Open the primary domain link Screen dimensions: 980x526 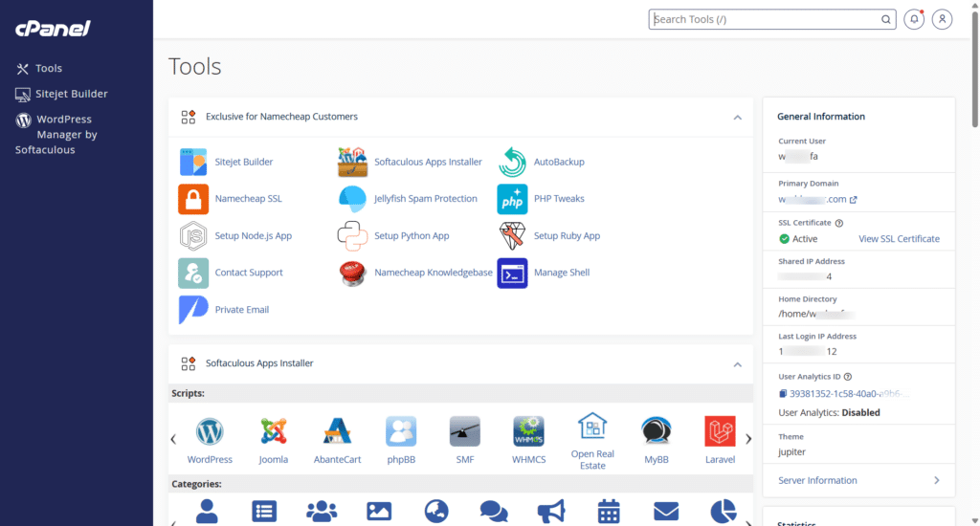point(817,199)
